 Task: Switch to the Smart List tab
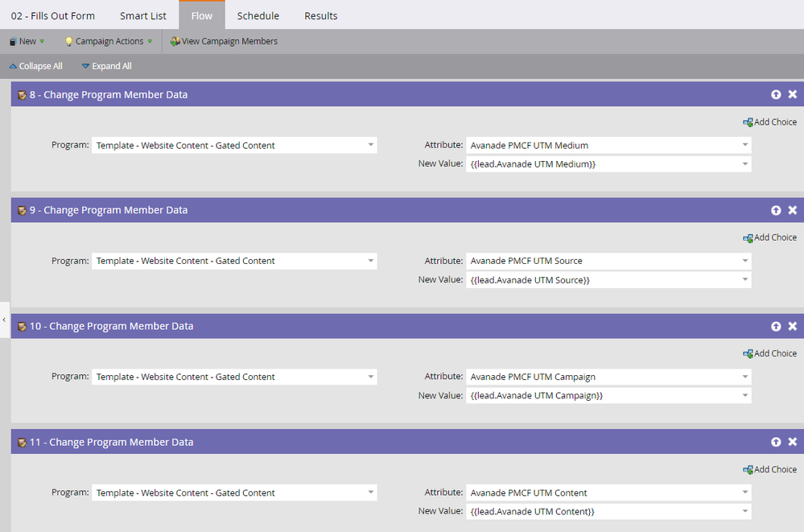143,15
